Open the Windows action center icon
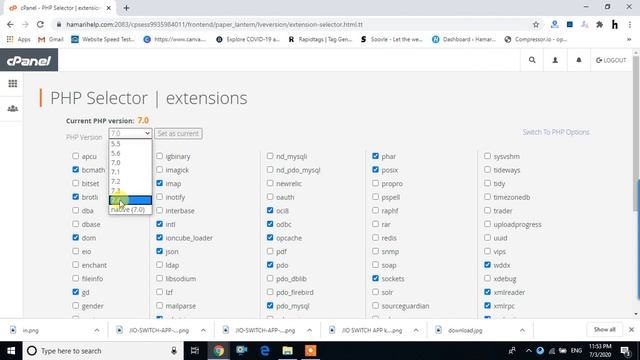 click(625, 351)
